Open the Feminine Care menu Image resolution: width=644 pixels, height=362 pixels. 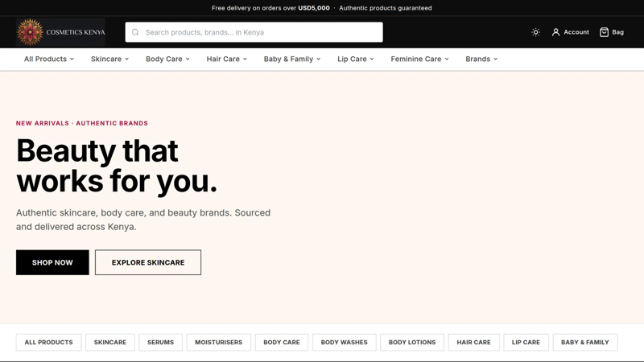coord(419,59)
